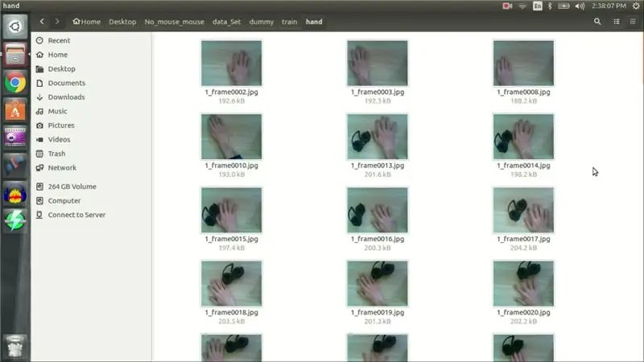Screen dimensions: 644x362
Task: Open the clock showing 2:38:07 PM
Action: coord(609,6)
